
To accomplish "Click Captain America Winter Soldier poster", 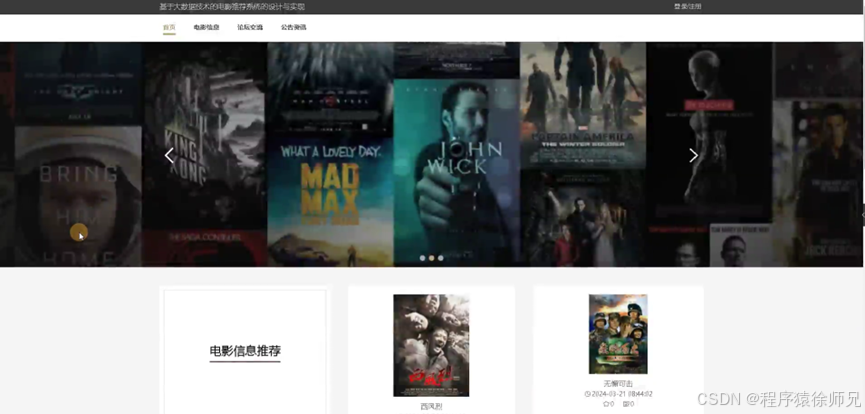I will [x=583, y=105].
